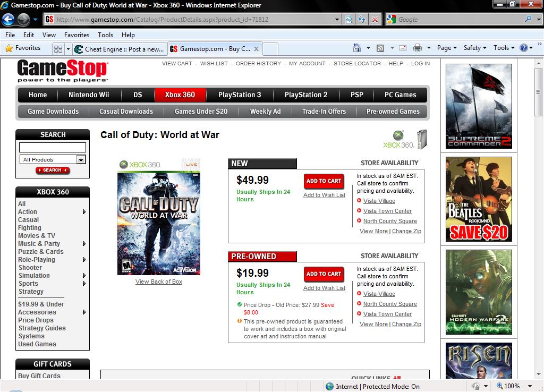
Task: Open the STORE LOCATOR link
Action: pos(357,64)
